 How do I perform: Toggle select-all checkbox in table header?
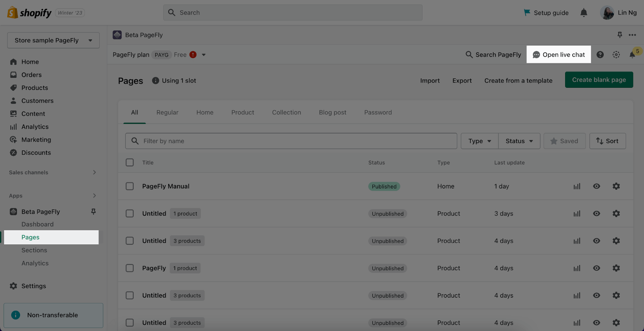130,162
